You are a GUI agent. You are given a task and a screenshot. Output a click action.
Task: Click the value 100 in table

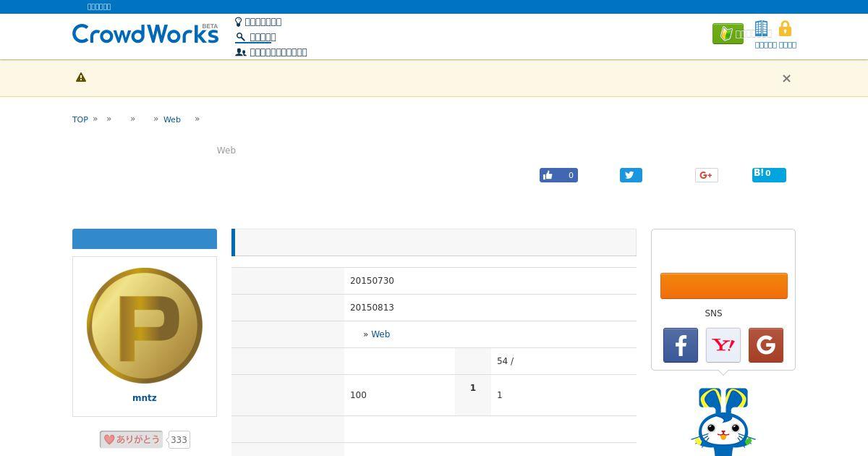[358, 395]
